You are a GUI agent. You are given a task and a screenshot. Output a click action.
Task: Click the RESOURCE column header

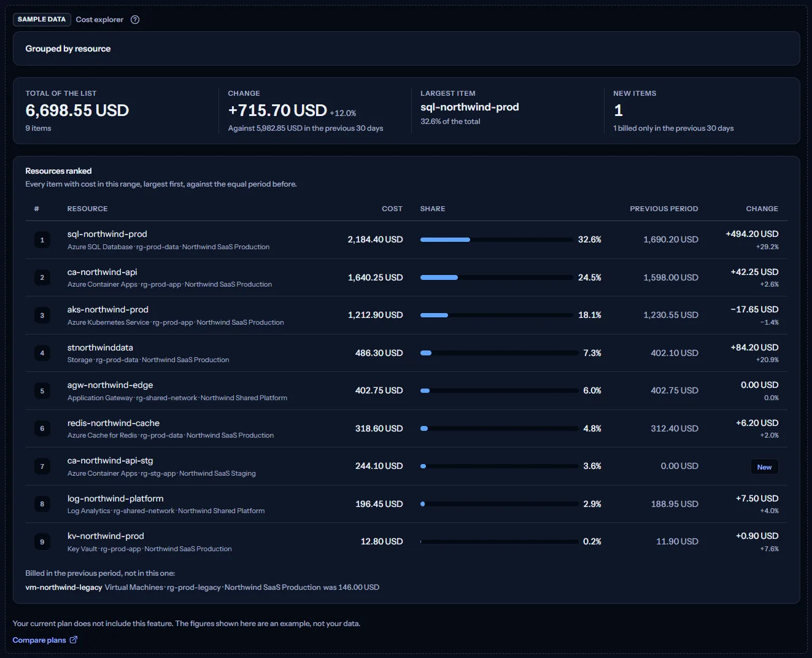[87, 209]
